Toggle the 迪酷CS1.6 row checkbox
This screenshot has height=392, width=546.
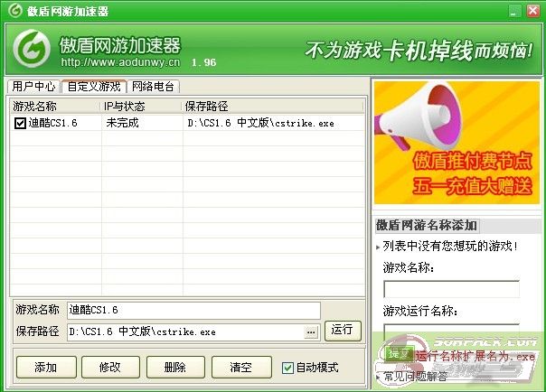pyautogui.click(x=20, y=123)
